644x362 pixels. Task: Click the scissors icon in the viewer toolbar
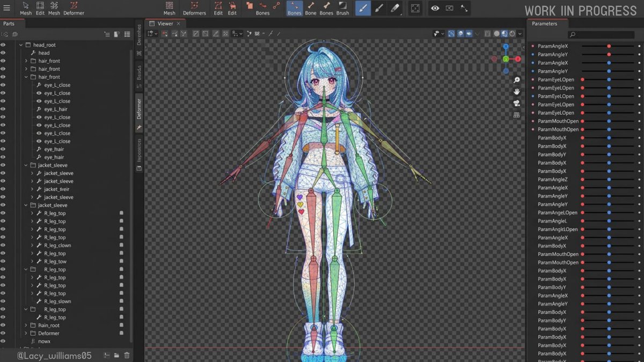[x=183, y=33]
